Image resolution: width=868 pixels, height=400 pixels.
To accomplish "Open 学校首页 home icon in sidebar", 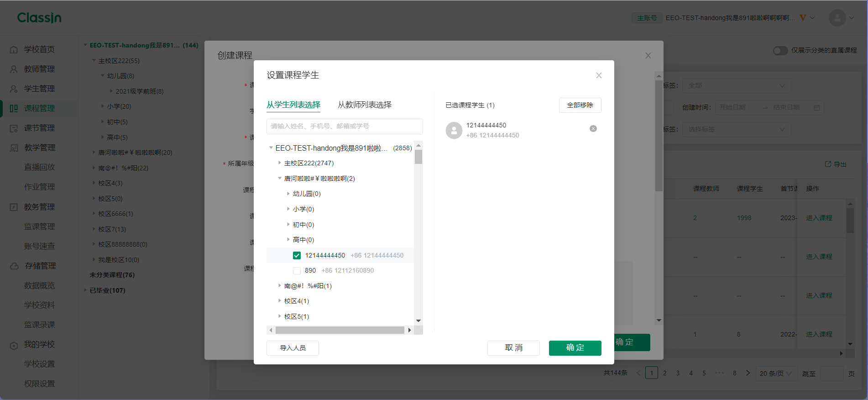I will pyautogui.click(x=14, y=49).
